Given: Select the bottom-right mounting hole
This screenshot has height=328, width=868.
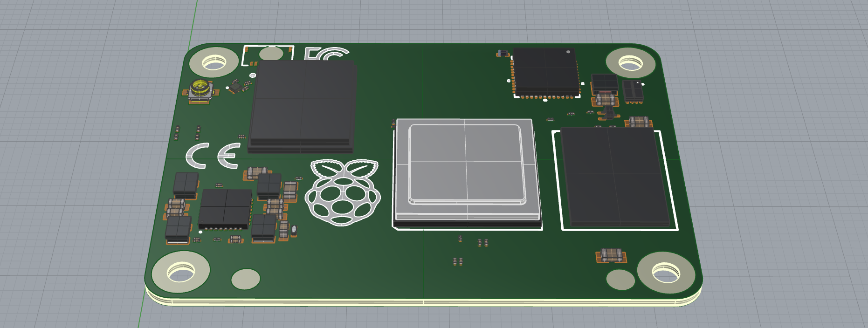Looking at the screenshot, I should [666, 273].
